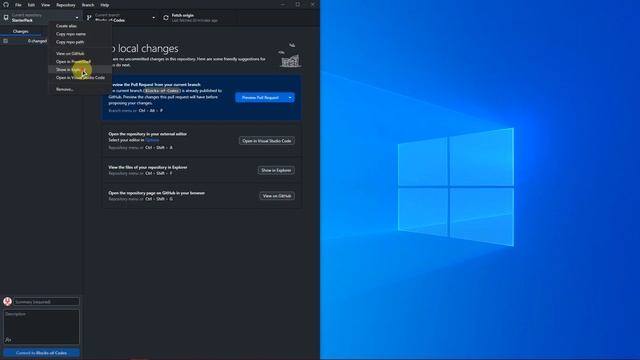Toggle the select-all changed files checkbox
This screenshot has height=360, width=640.
[5, 41]
